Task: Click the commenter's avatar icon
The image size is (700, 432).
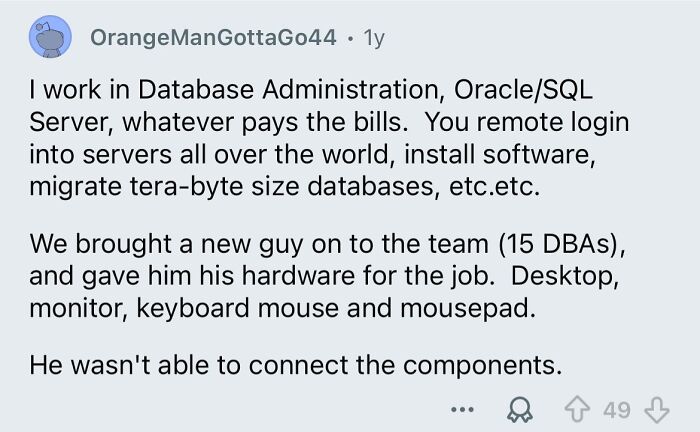Action: coord(50,39)
